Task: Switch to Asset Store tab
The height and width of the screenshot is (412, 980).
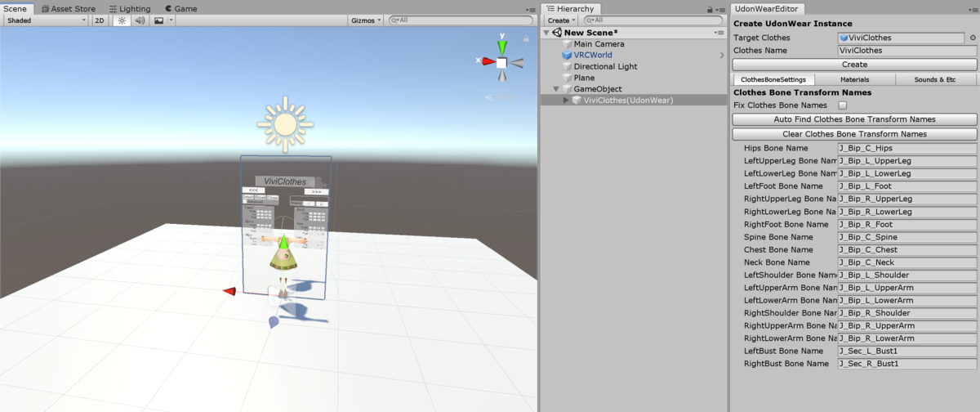Action: (x=69, y=8)
